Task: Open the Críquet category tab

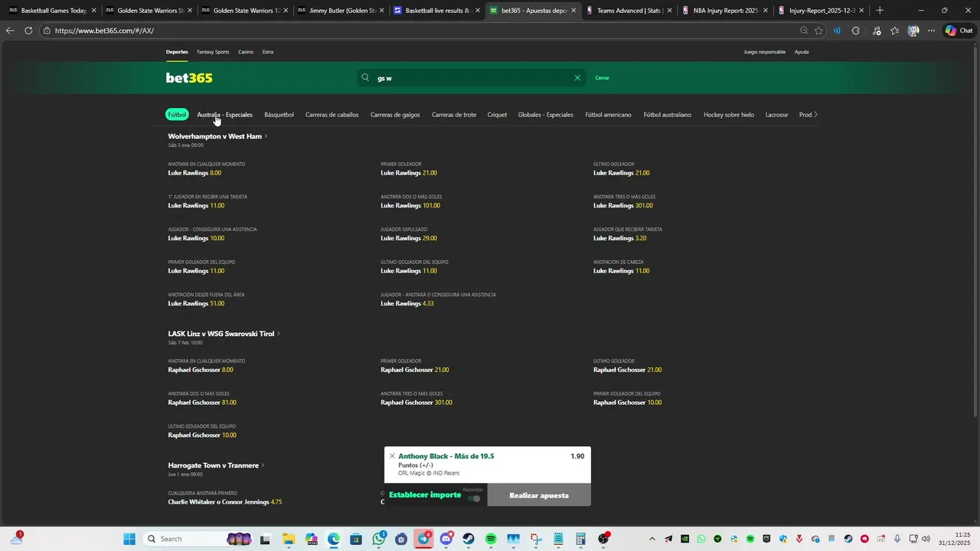Action: click(497, 115)
